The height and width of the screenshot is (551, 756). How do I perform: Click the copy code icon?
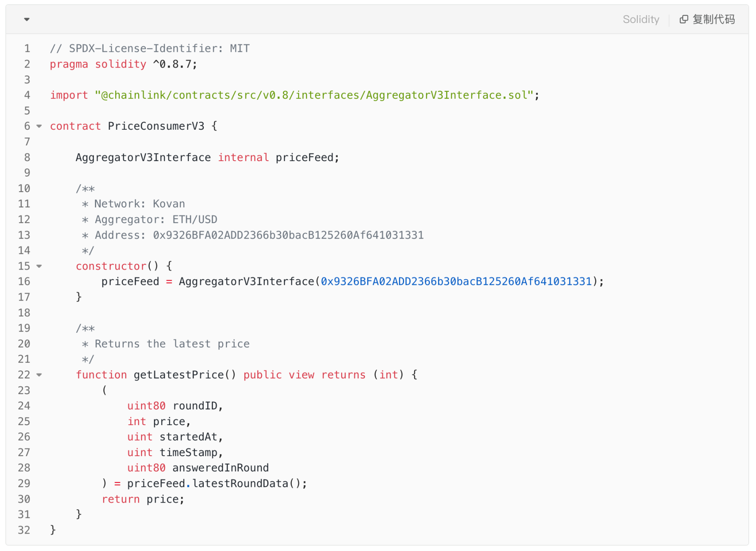683,19
